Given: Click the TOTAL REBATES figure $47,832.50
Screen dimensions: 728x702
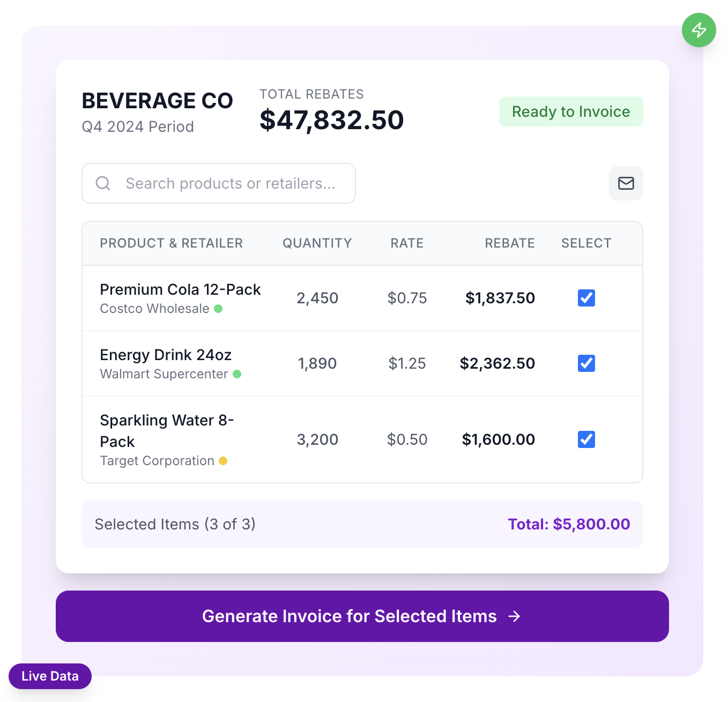Looking at the screenshot, I should (x=331, y=120).
